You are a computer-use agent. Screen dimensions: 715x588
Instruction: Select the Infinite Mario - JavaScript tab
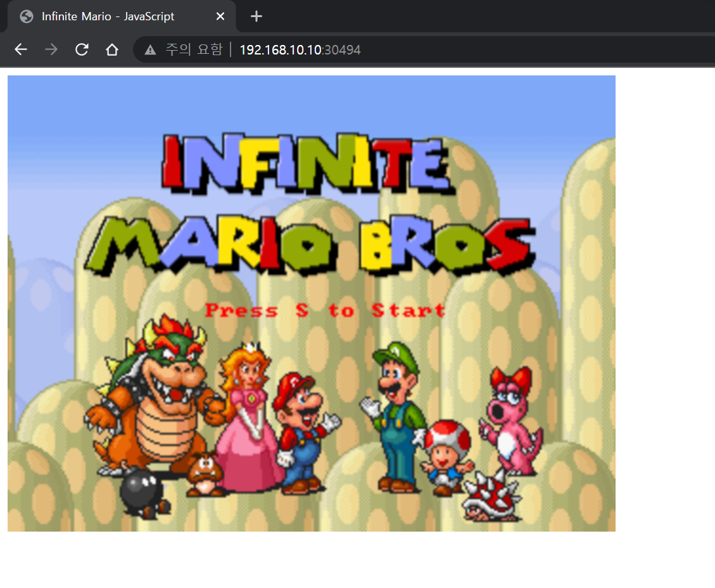tap(122, 16)
